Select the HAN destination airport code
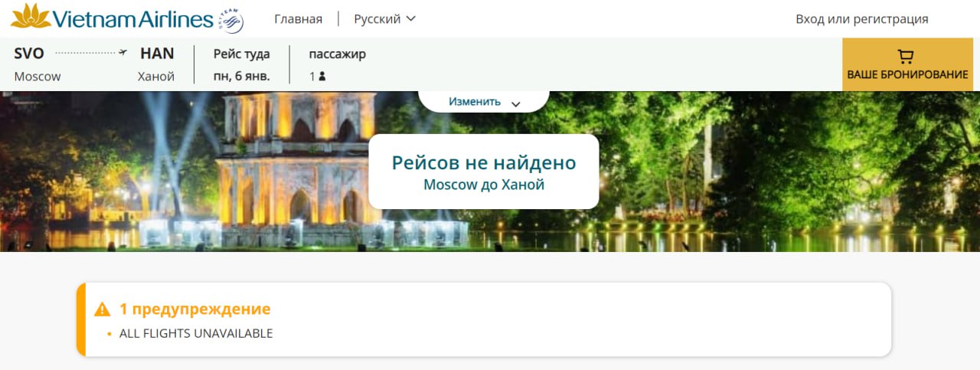The image size is (980, 370). click(157, 54)
